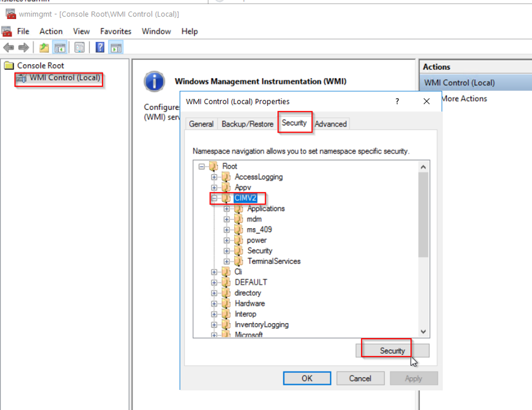
Task: Click the scroll-down arrow of namespace tree
Action: [423, 332]
